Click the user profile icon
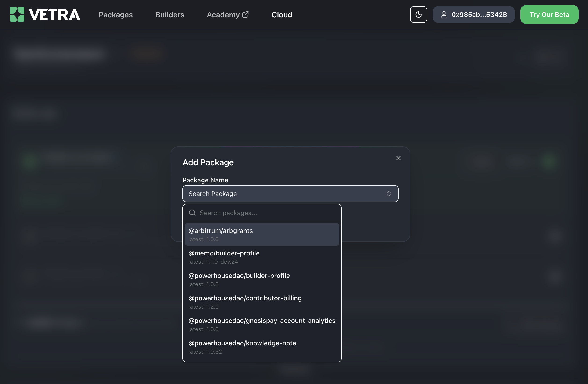Image resolution: width=588 pixels, height=384 pixels. (x=444, y=15)
